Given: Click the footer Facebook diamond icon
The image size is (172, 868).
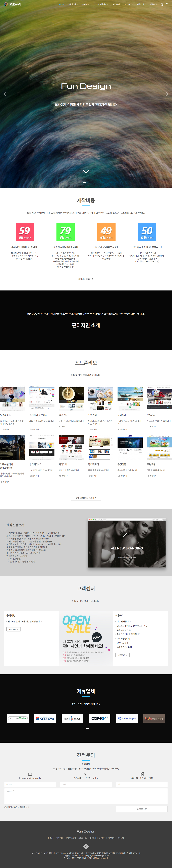Looking at the screenshot, I should click(86, 846).
